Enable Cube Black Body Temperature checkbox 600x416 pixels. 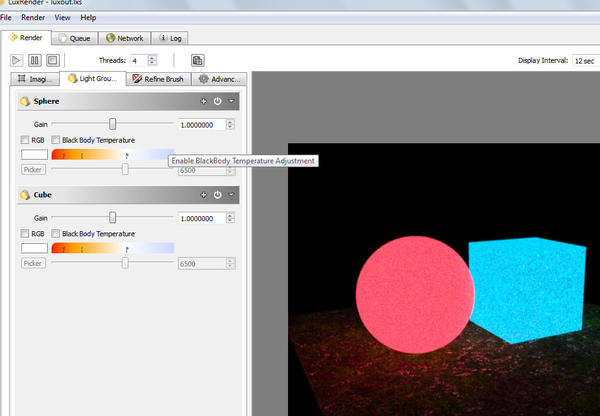click(x=56, y=233)
